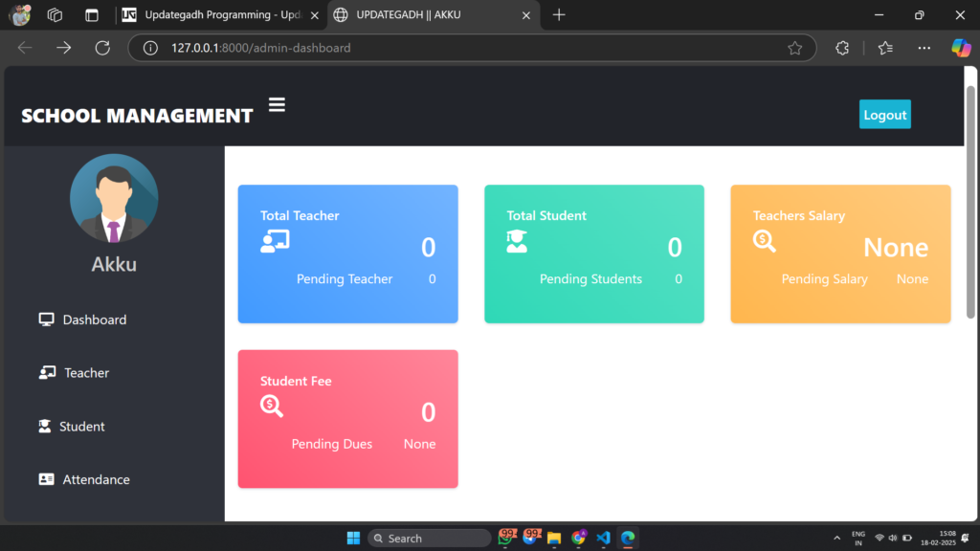
Task: Click the SCHOOL MANAGEMENT title
Action: [x=137, y=116]
